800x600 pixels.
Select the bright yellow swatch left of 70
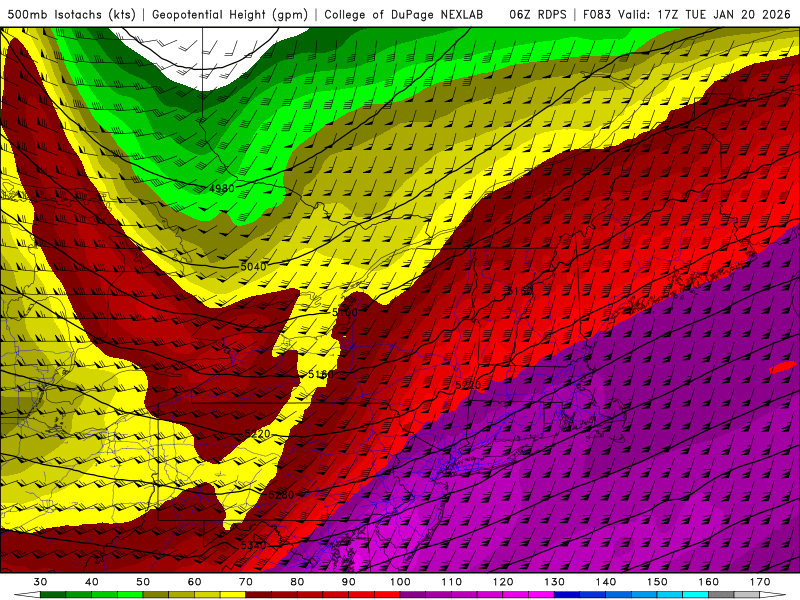pyautogui.click(x=233, y=595)
